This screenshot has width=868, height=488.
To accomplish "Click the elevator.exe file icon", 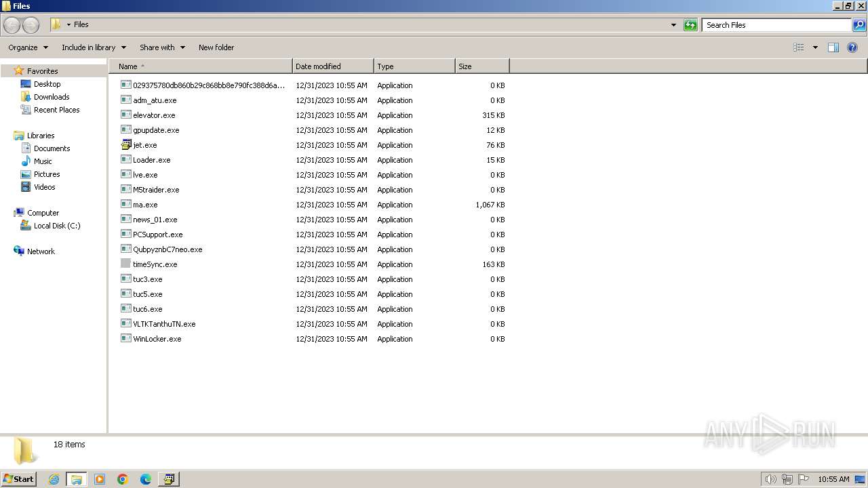I will click(x=125, y=115).
